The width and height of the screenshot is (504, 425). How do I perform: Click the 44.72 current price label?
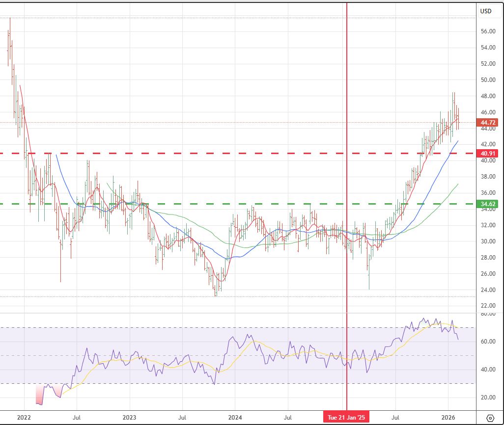488,122
